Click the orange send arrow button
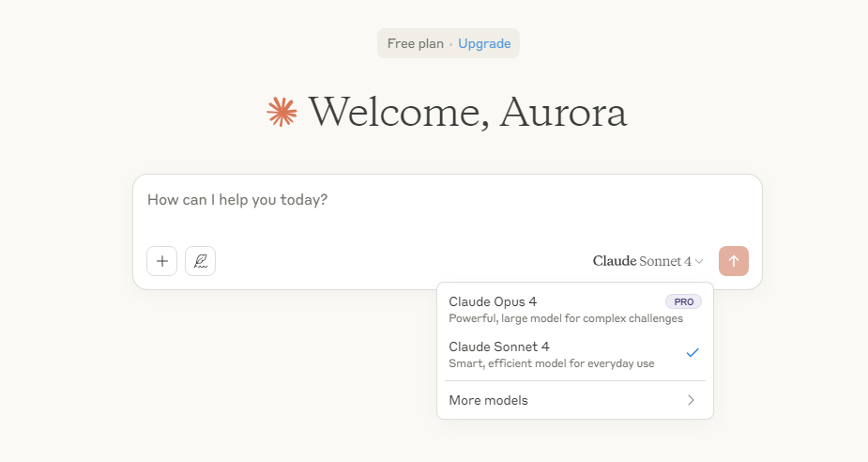Viewport: 868px width, 462px height. 734,261
